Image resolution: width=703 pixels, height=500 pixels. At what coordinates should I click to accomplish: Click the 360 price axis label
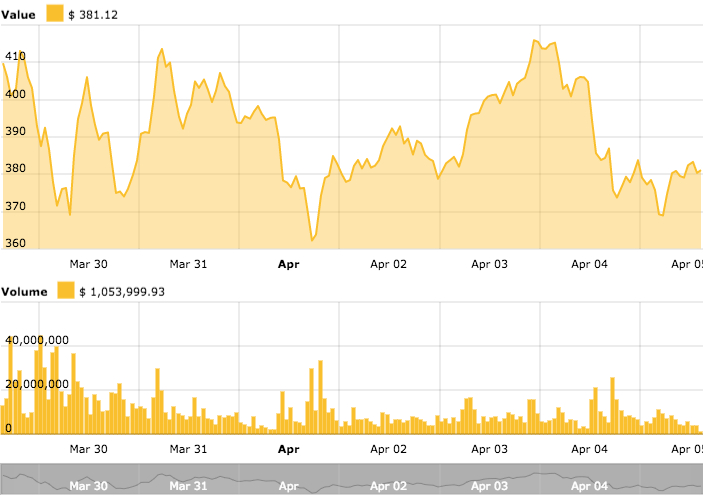(15, 243)
